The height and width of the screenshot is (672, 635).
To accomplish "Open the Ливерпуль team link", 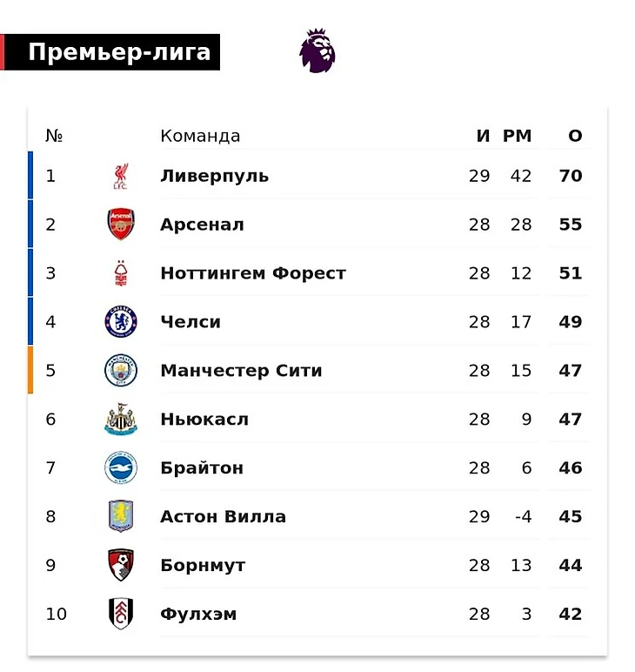I will [x=214, y=176].
